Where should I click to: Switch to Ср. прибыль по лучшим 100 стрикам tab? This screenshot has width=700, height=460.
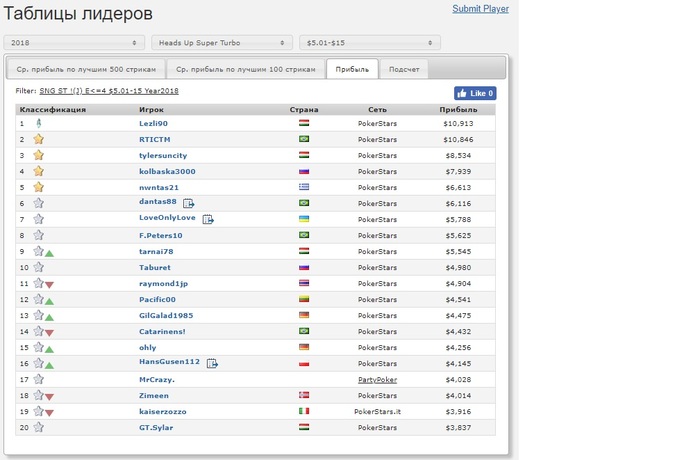click(x=246, y=69)
